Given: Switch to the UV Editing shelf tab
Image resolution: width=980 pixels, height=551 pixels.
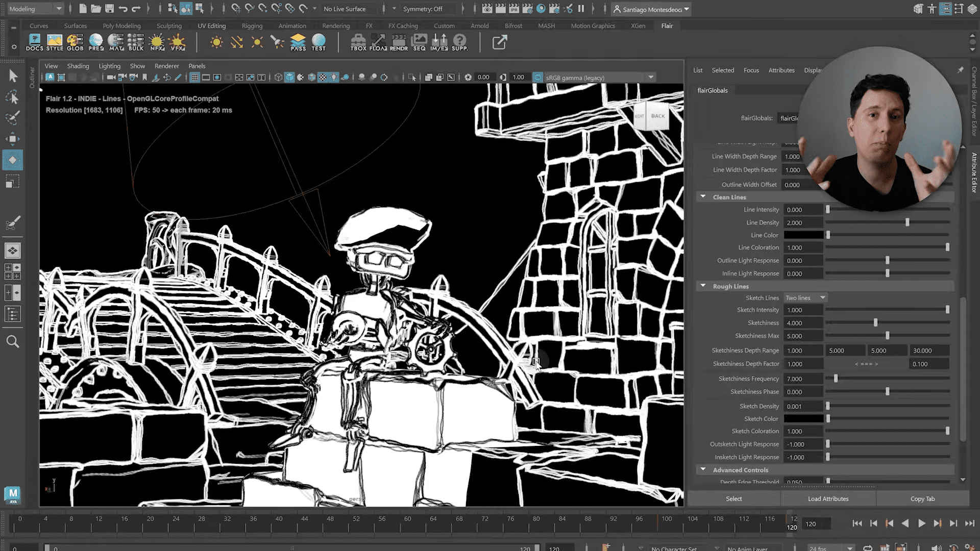Looking at the screenshot, I should tap(211, 26).
